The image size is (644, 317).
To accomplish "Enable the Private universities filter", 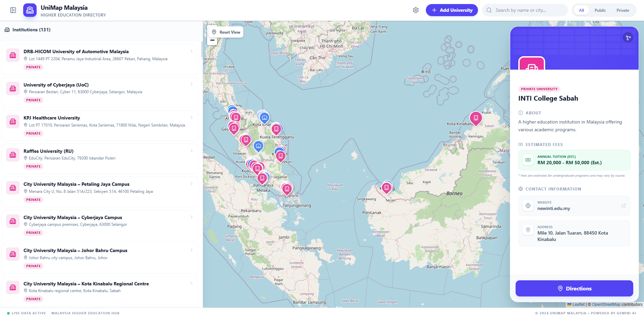I will point(622,10).
